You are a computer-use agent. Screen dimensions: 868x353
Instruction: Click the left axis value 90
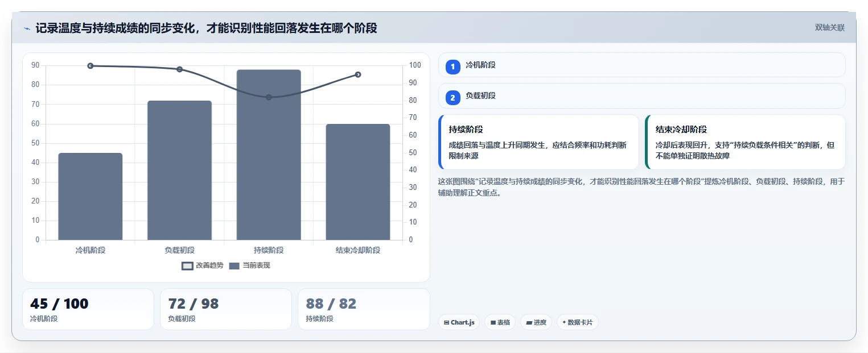coord(36,65)
